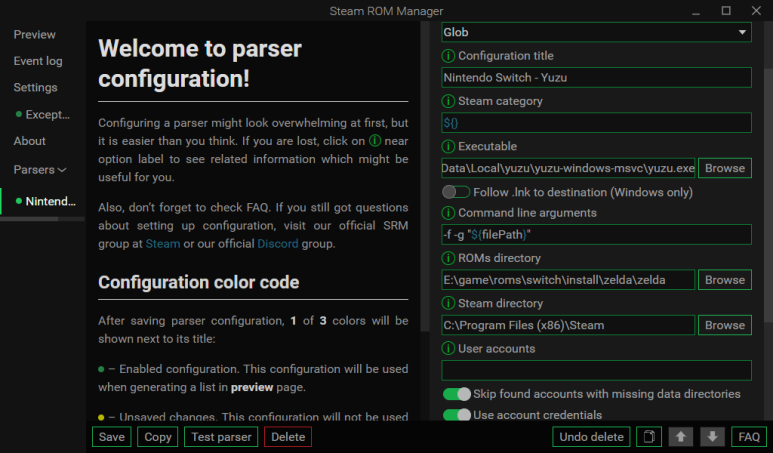Open the Discord group link
Viewport: 773px width, 453px height.
[x=278, y=244]
